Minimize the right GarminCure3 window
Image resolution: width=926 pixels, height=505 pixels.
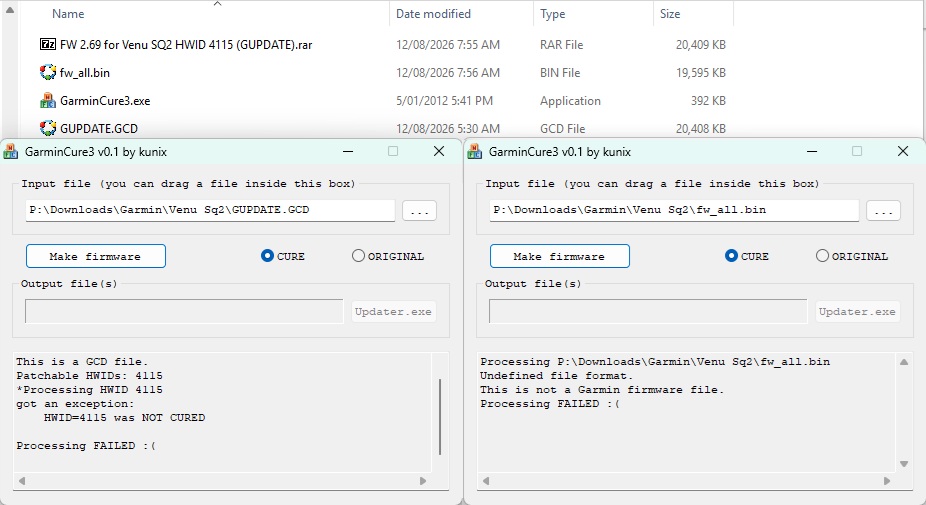(812, 152)
